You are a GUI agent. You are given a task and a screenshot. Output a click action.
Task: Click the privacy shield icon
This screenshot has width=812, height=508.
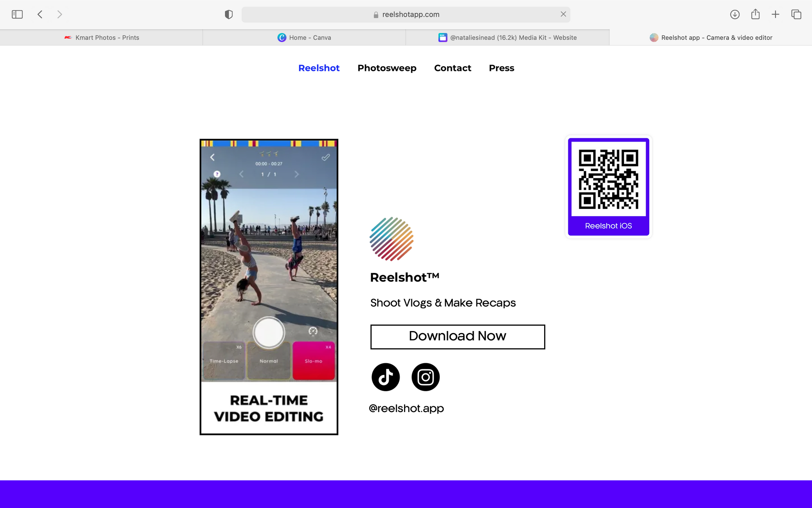(x=228, y=15)
